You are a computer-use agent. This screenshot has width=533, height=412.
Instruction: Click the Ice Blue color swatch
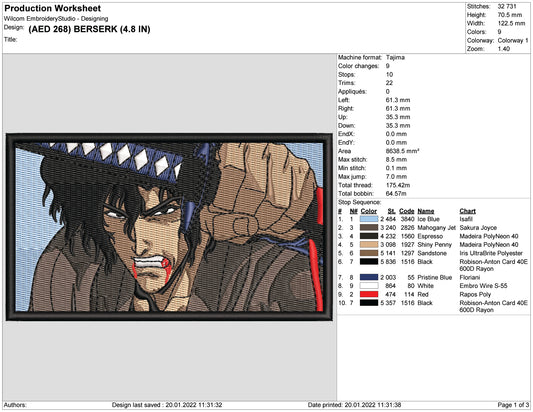369,219
